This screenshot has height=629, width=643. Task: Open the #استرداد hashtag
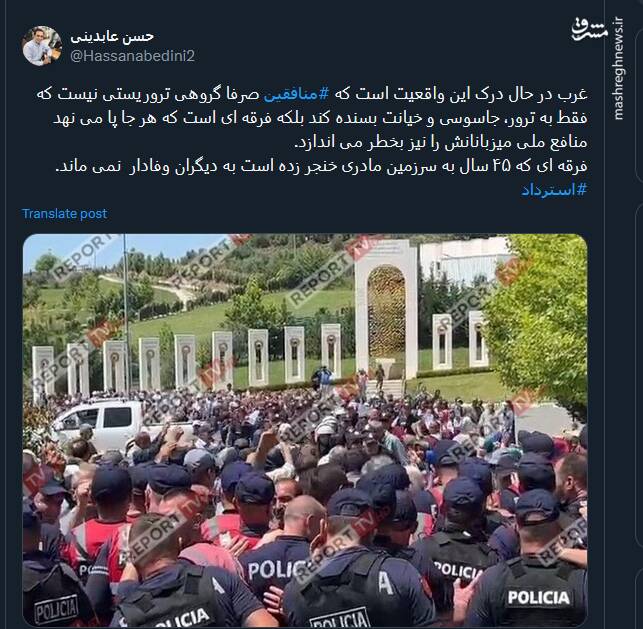554,190
